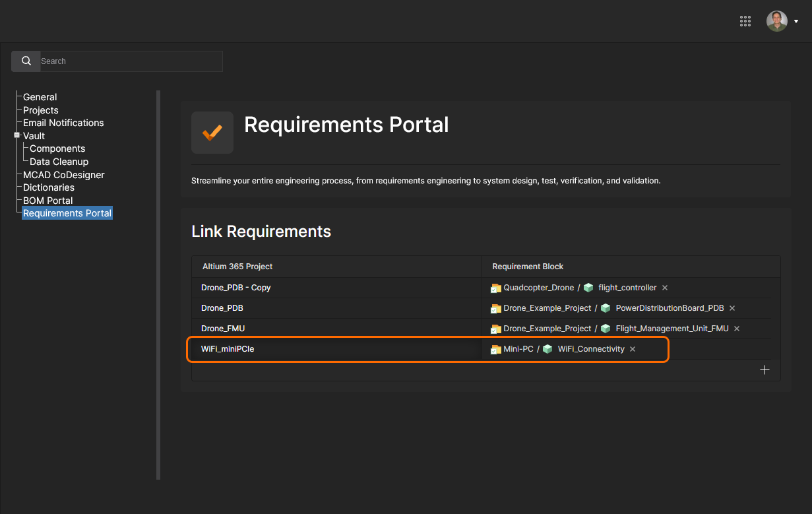Remove flight_controller requirement link
The height and width of the screenshot is (514, 812).
coord(665,288)
